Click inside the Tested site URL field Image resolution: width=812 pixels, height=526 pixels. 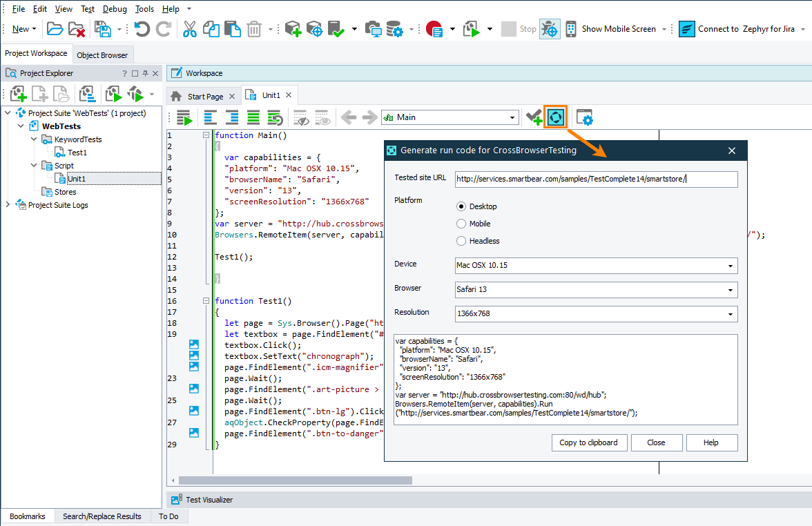pyautogui.click(x=596, y=178)
